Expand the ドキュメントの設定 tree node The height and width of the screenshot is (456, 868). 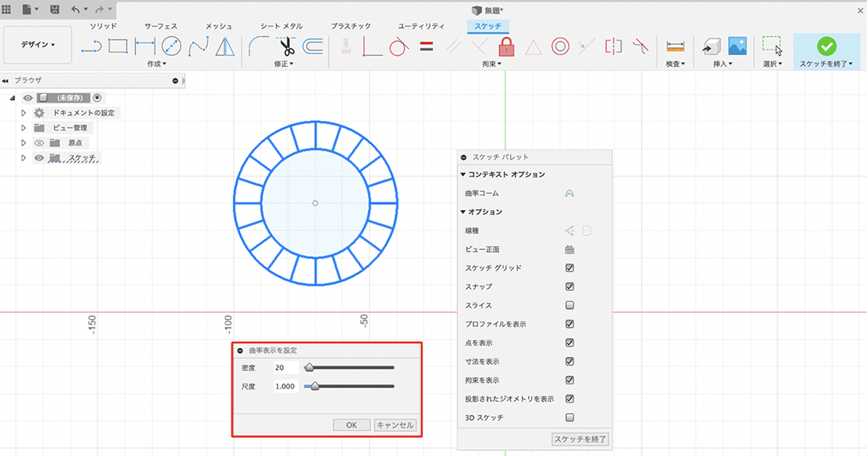click(24, 113)
